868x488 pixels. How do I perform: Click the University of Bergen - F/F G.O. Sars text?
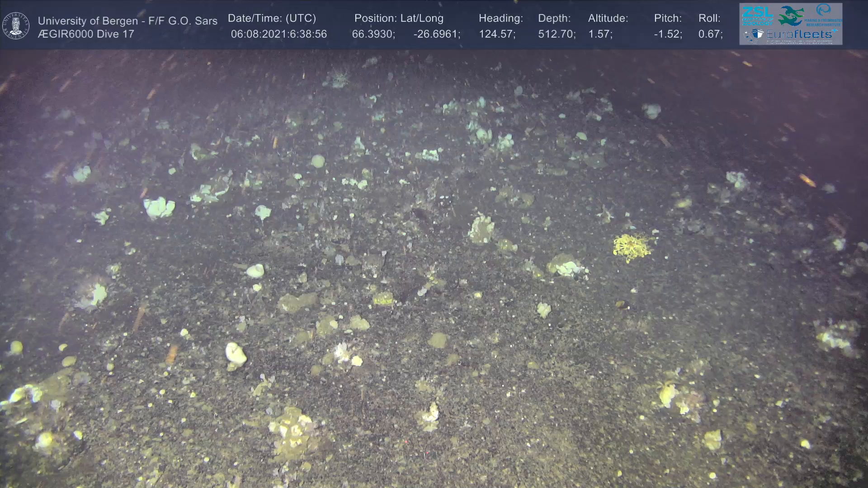127,21
